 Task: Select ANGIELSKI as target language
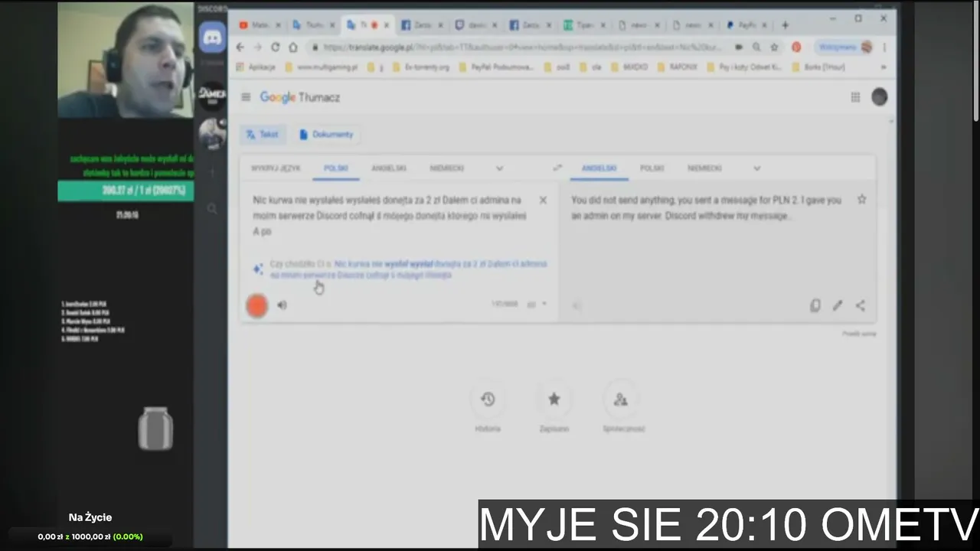[599, 168]
